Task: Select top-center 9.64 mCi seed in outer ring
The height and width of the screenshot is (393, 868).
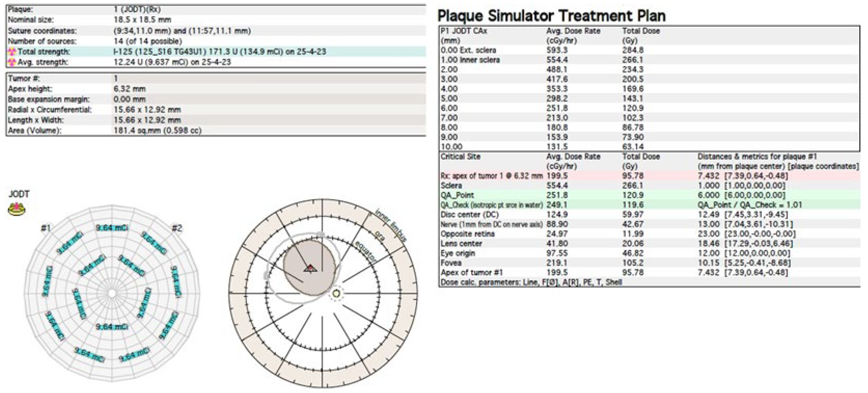Action: coord(112,228)
